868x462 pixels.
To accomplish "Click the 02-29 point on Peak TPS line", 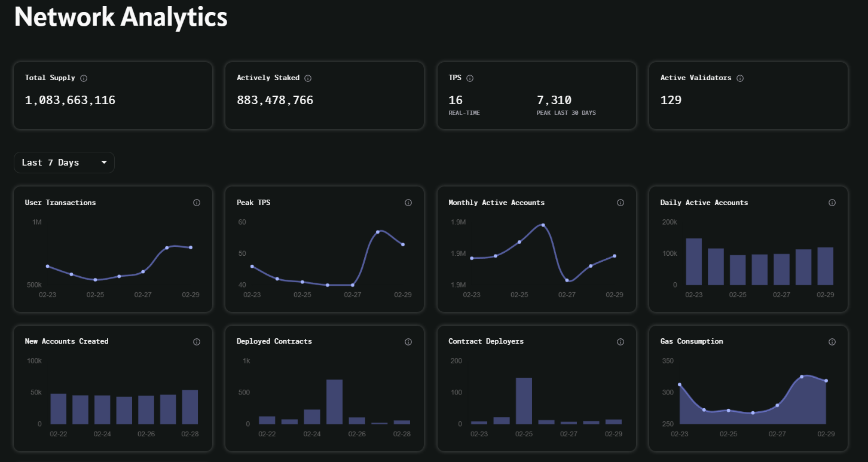I will click(403, 244).
